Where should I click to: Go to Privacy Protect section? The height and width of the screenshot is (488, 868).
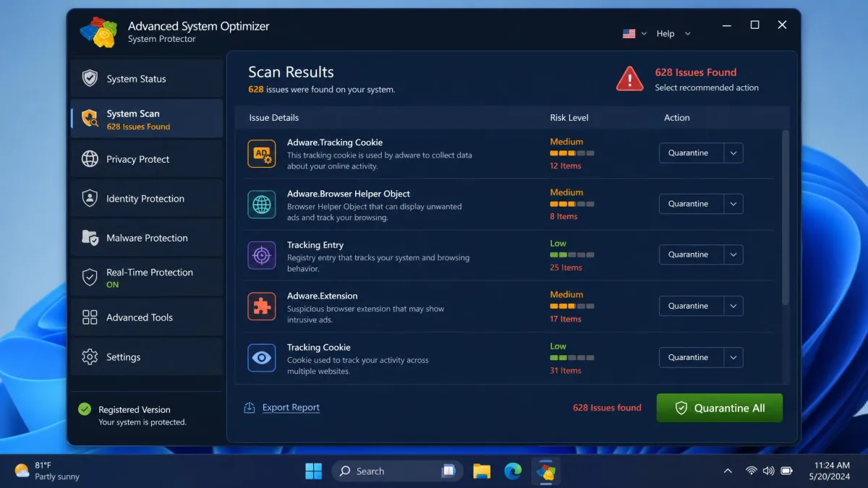[147, 159]
